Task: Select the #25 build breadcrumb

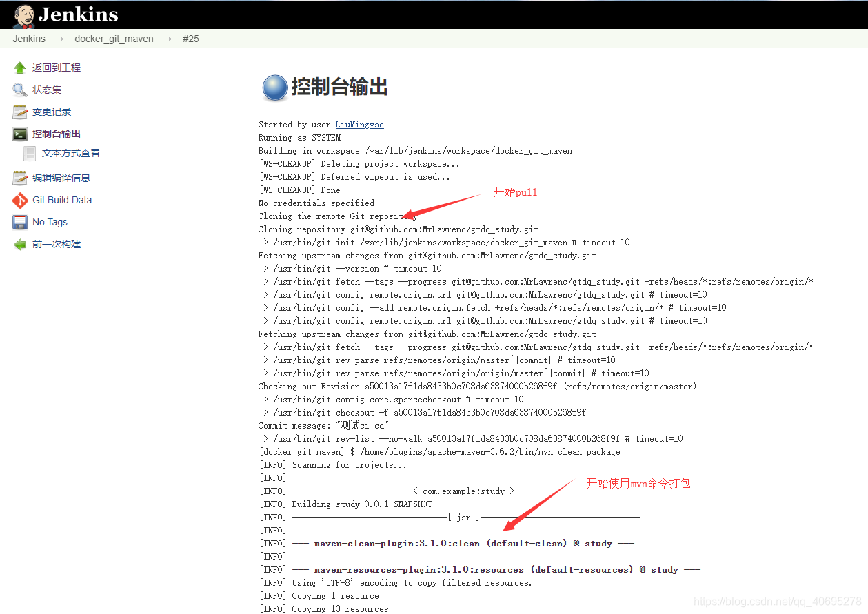Action: click(x=191, y=39)
